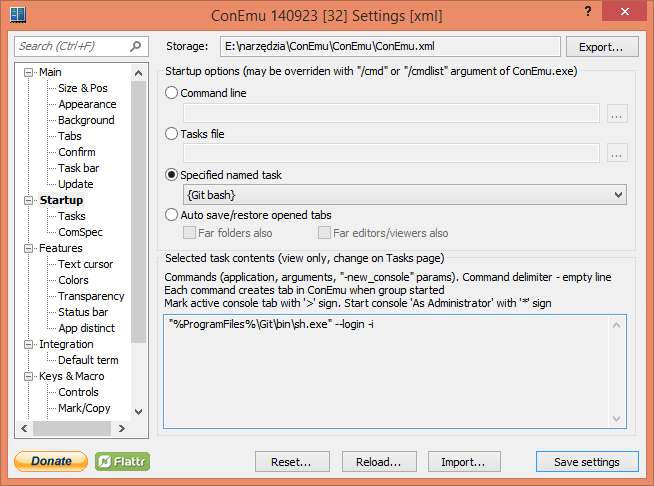Screen dimensions: 654x486
Task: Open the Controls settings page
Action: [x=78, y=392]
